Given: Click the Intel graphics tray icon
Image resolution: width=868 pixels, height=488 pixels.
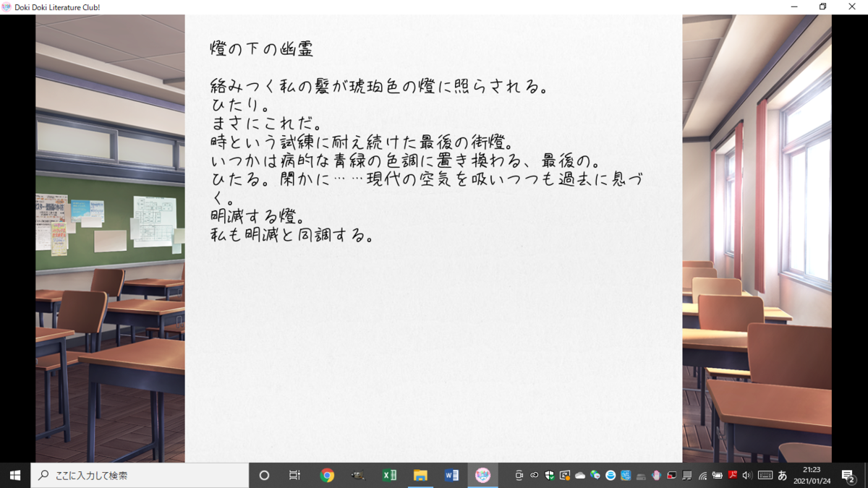Looking at the screenshot, I should (626, 475).
